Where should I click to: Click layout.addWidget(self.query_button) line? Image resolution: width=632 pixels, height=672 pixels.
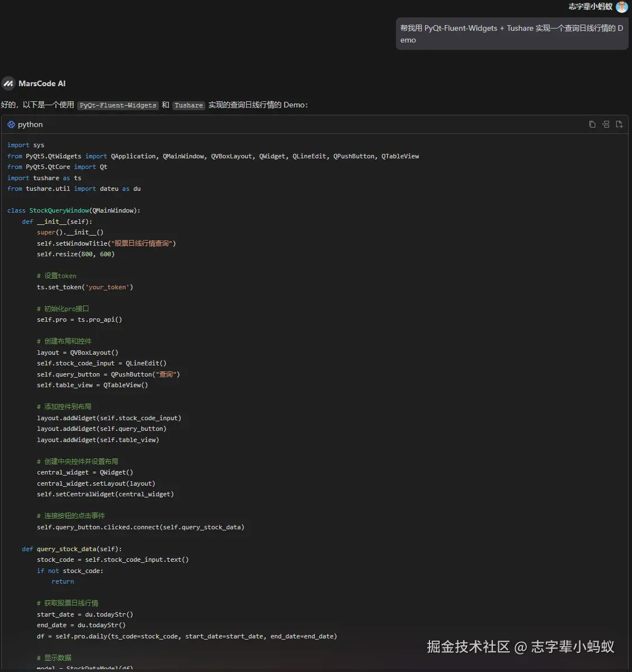[102, 429]
